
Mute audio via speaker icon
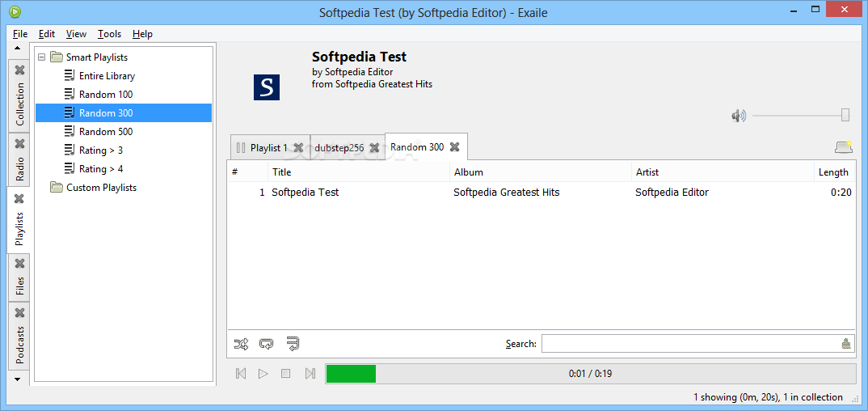pyautogui.click(x=739, y=116)
